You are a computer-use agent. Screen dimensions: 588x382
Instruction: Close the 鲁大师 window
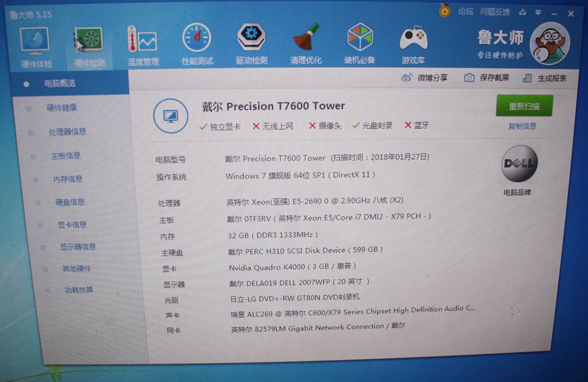coord(571,14)
